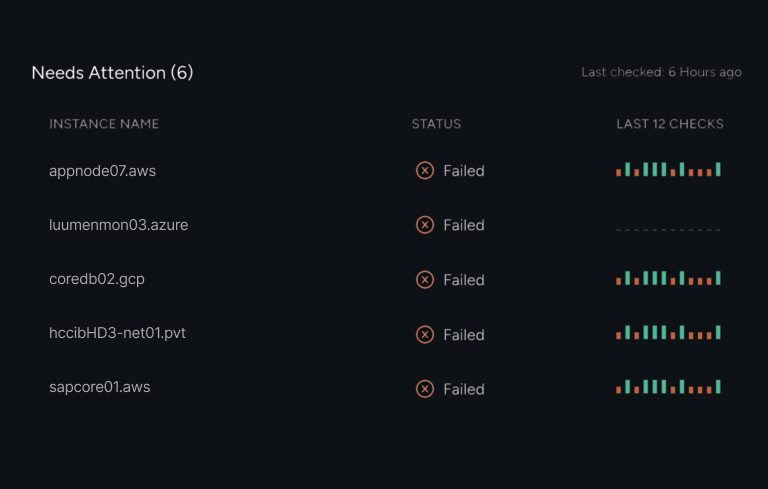This screenshot has width=768, height=489.
Task: Click the failed icon for hccibHD3-net01.pvt
Action: [x=425, y=335]
